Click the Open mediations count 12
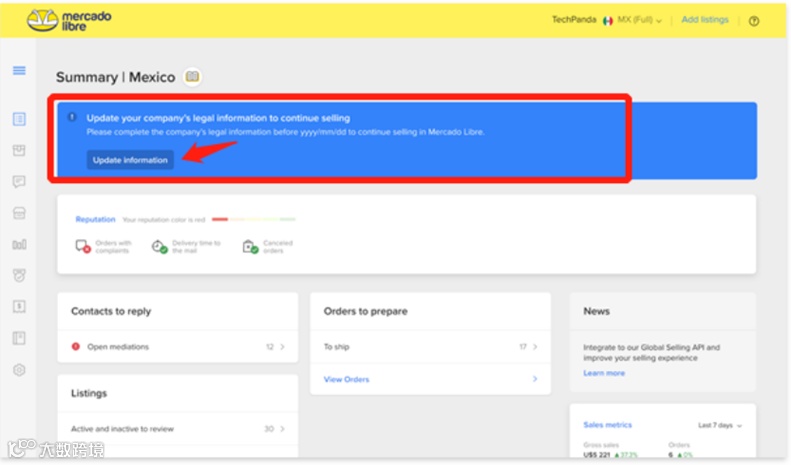Image resolution: width=791 pixels, height=465 pixels. pos(270,346)
